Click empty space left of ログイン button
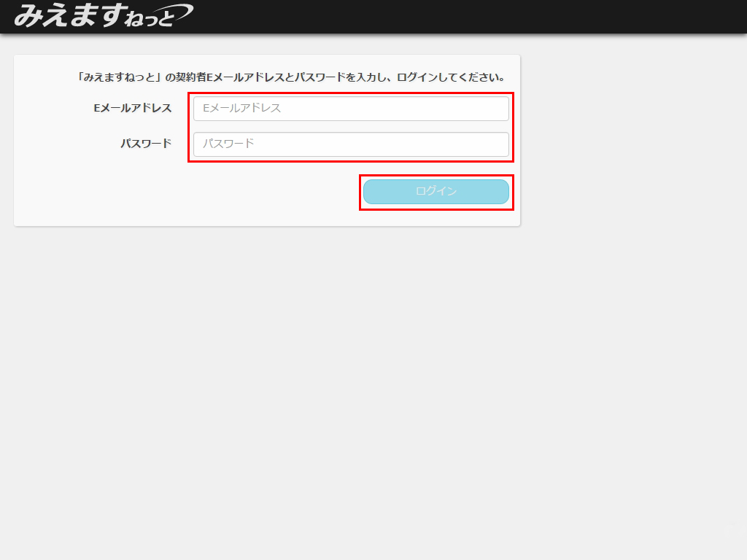This screenshot has height=560, width=747. pos(219,192)
